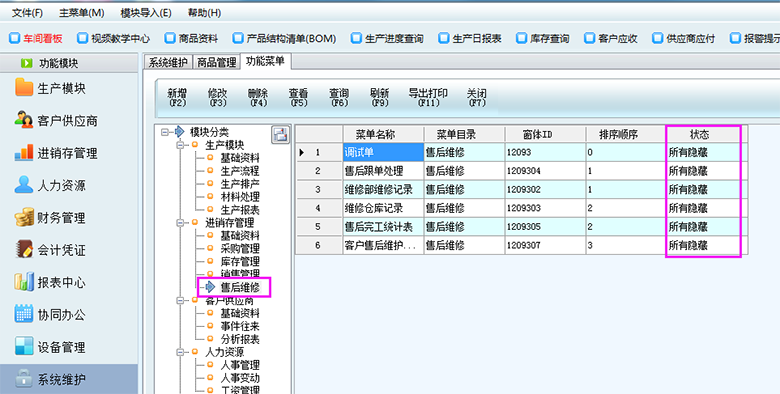Open 协同办公 calendar icon

[24, 314]
